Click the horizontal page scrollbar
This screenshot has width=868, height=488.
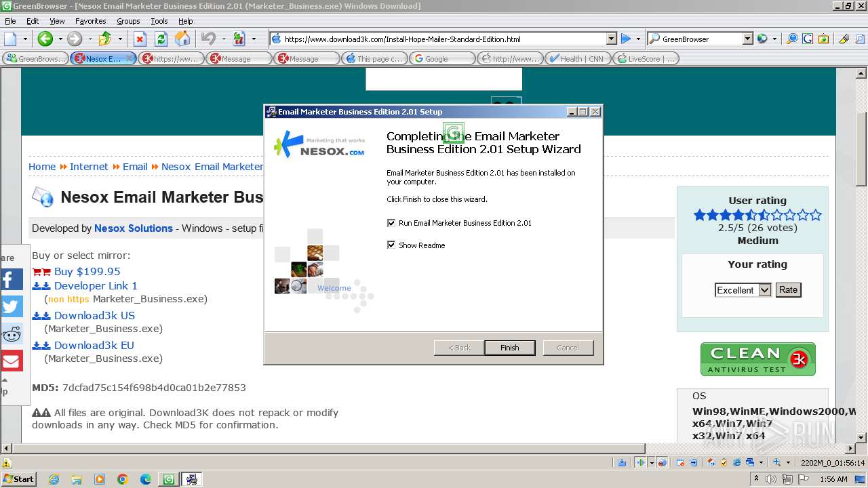point(328,448)
